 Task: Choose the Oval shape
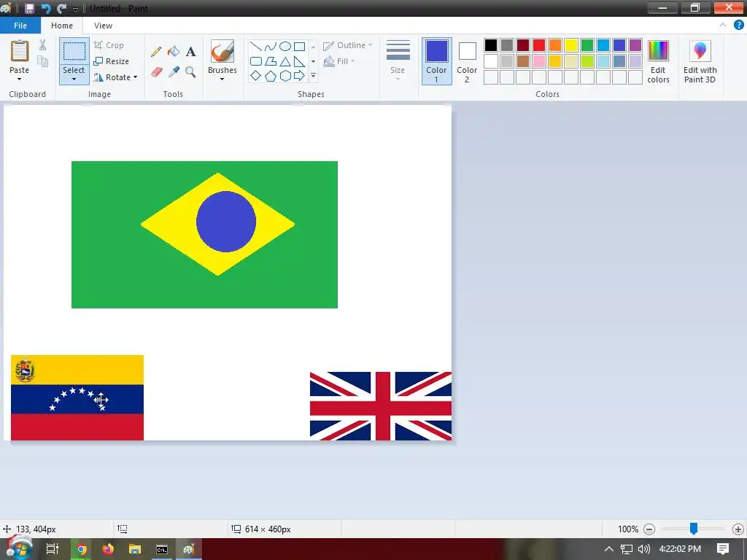285,46
